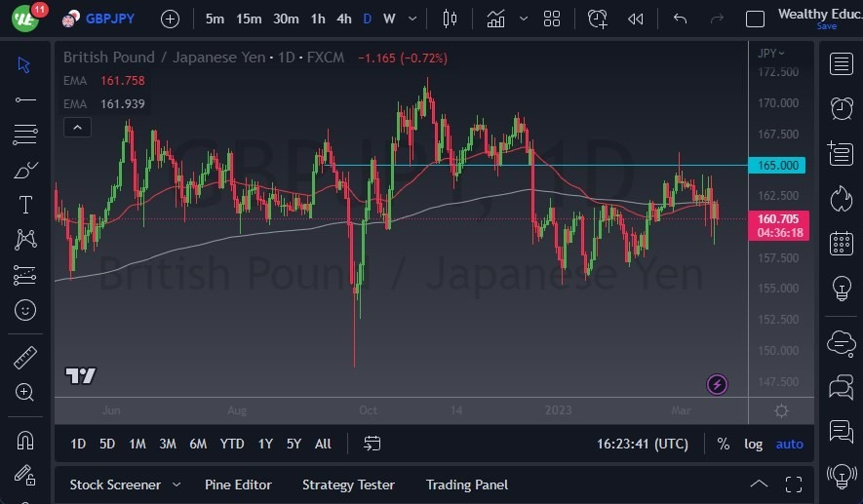863x504 pixels.
Task: Open the private chats panel
Action: [841, 387]
